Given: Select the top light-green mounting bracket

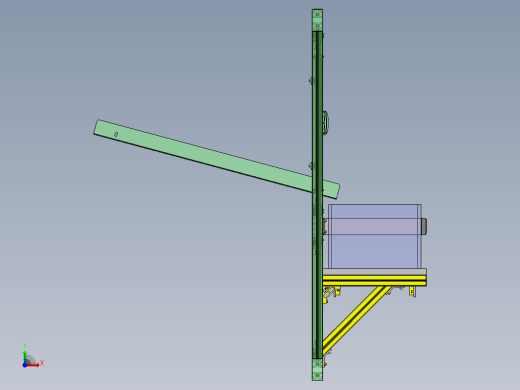Looking at the screenshot, I should tap(317, 20).
